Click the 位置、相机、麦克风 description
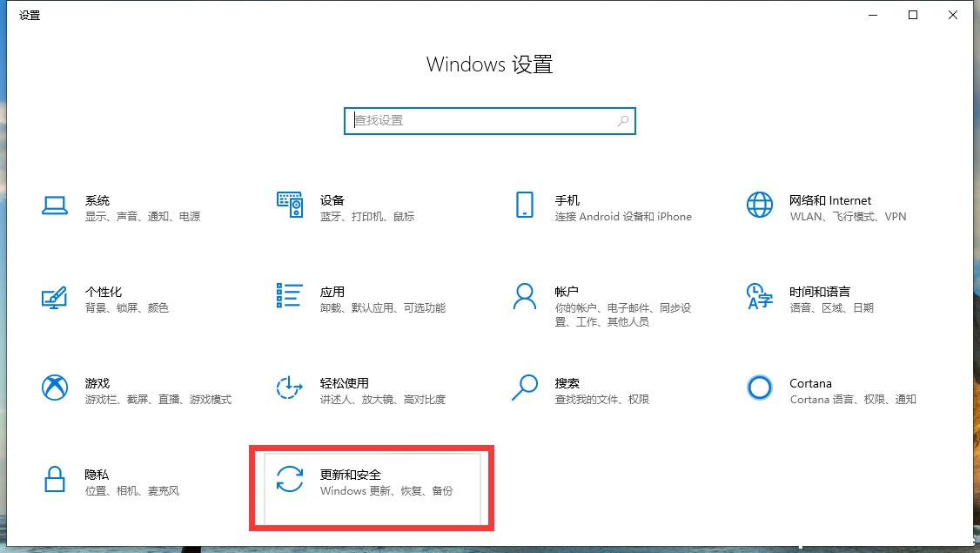This screenshot has width=980, height=553. click(x=132, y=490)
